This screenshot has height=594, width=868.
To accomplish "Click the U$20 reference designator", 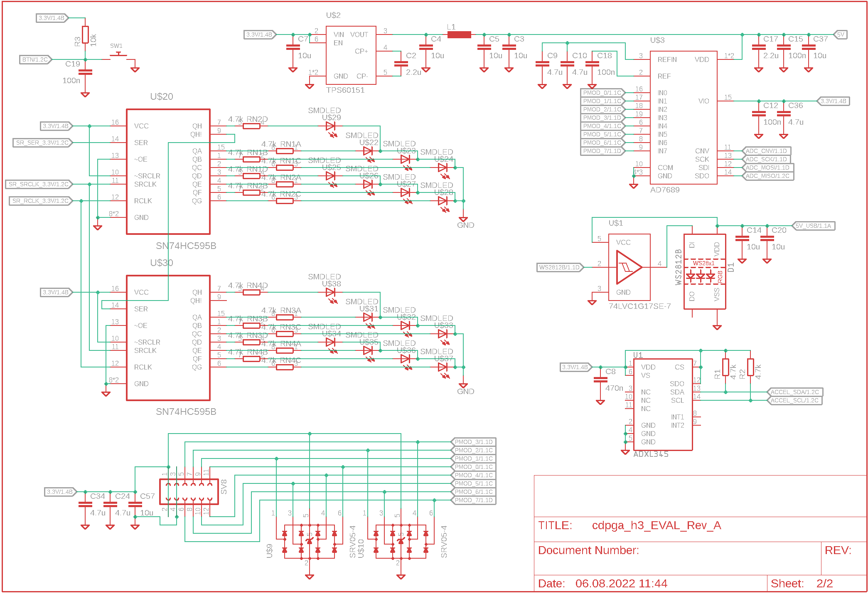I will click(162, 96).
